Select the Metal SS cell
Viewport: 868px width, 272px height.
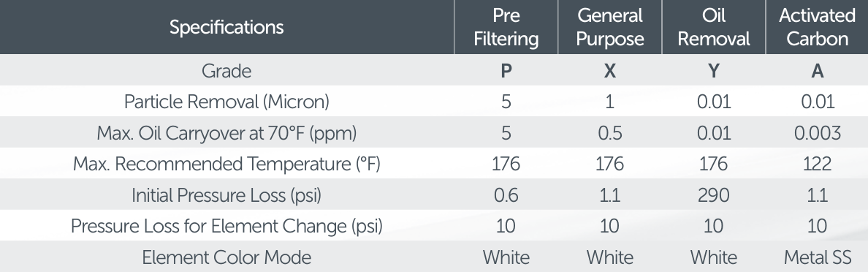(817, 257)
